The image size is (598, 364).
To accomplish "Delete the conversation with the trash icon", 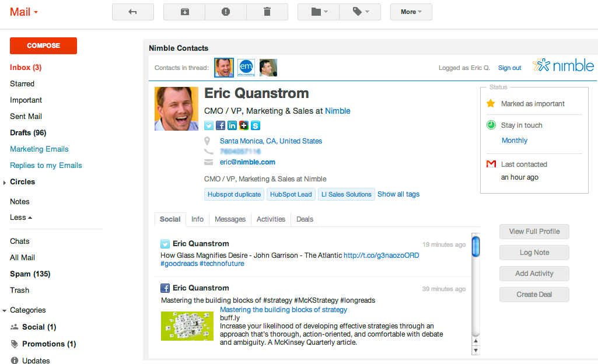I will click(x=267, y=12).
